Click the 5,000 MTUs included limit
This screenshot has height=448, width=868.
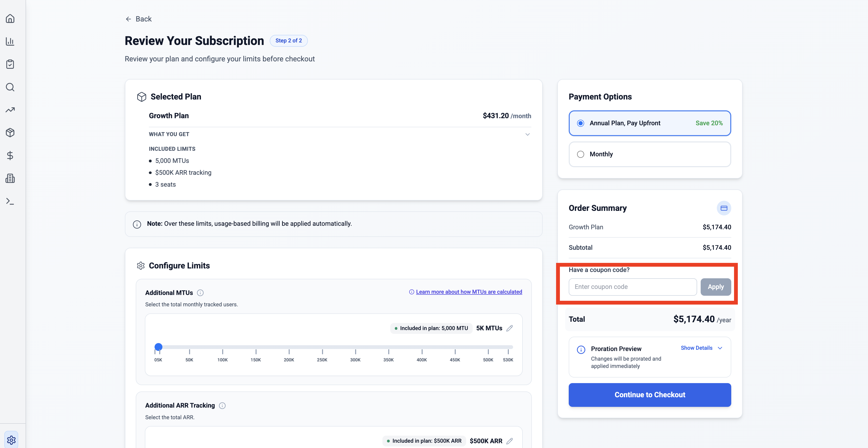pyautogui.click(x=172, y=161)
